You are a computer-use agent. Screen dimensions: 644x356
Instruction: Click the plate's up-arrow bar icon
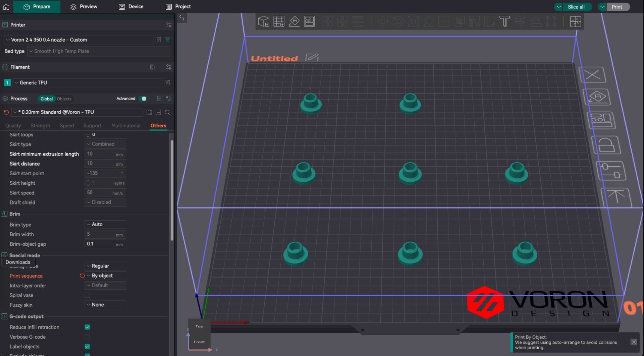616,197
